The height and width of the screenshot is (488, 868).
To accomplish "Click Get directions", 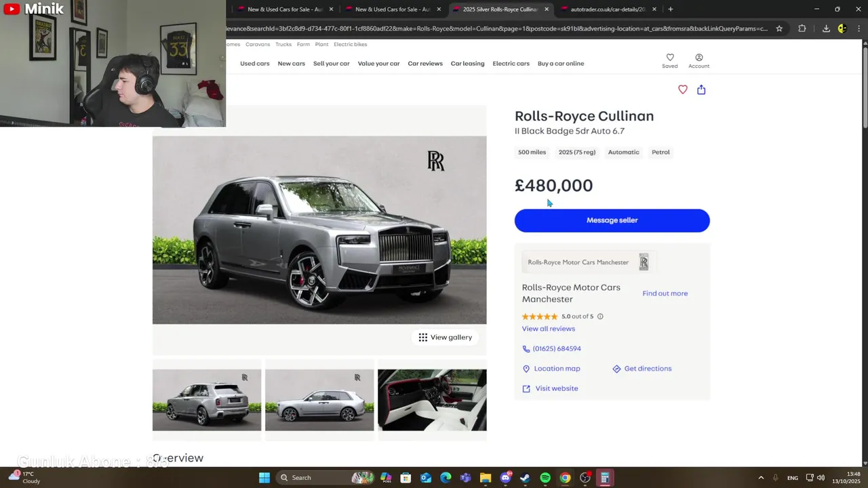I will [x=648, y=369].
